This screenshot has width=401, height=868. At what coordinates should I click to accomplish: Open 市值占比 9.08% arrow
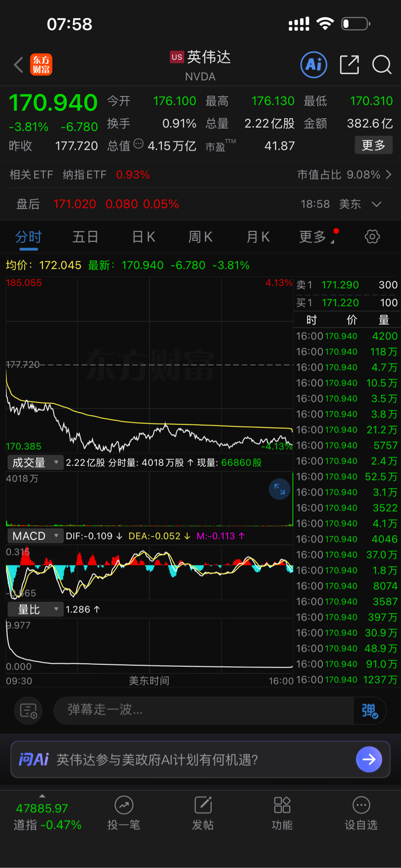(x=388, y=174)
